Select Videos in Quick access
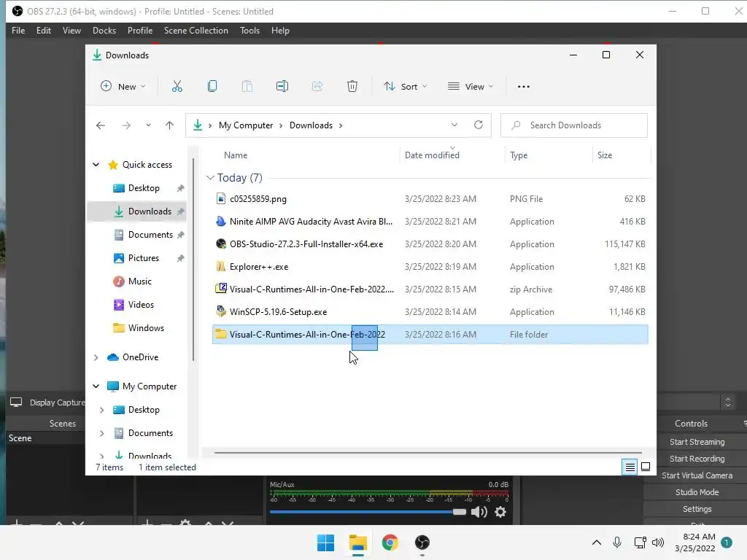This screenshot has width=747, height=560. point(141,305)
